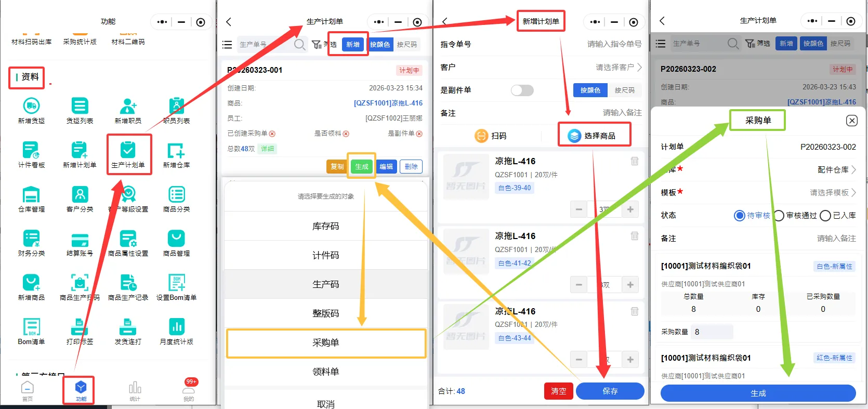Open the 请选择模板 template picker
The width and height of the screenshot is (868, 409).
tap(832, 193)
